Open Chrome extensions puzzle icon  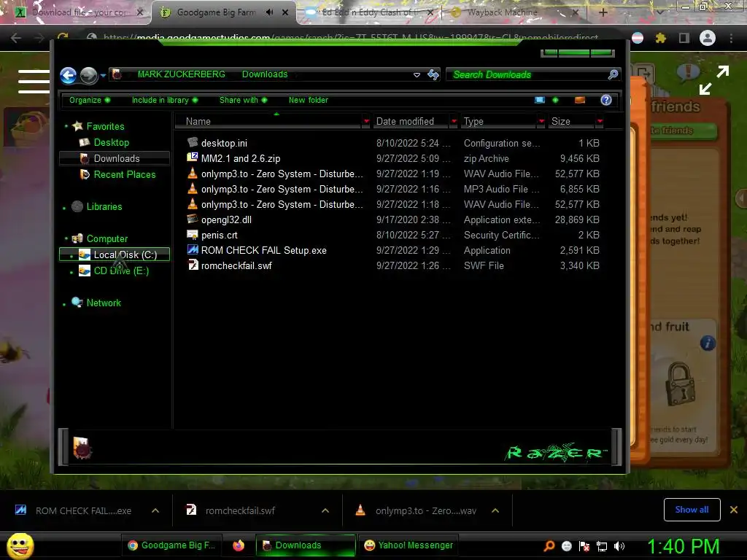click(660, 38)
